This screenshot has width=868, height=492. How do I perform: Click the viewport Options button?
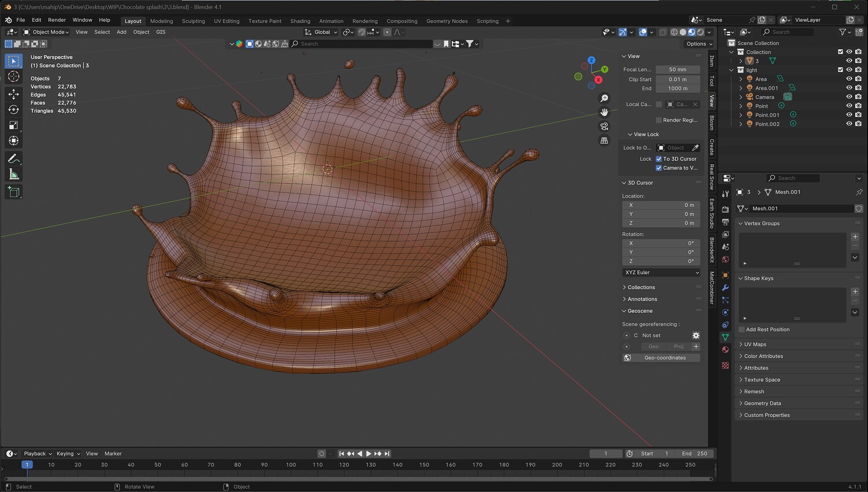tap(699, 43)
